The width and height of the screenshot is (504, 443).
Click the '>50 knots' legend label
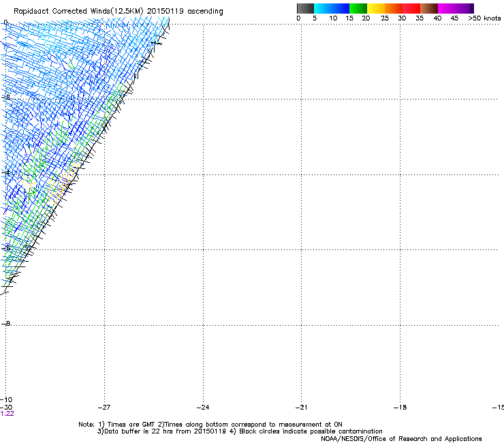[484, 18]
